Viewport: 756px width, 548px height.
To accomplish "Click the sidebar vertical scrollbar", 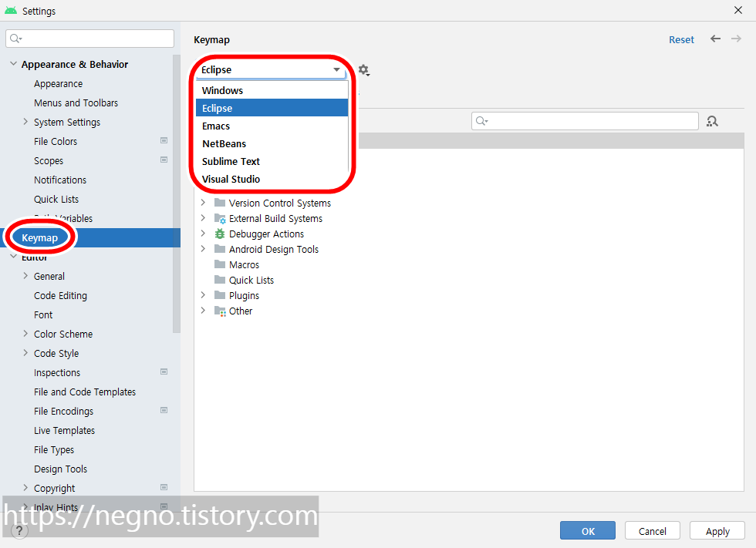I will [x=177, y=193].
